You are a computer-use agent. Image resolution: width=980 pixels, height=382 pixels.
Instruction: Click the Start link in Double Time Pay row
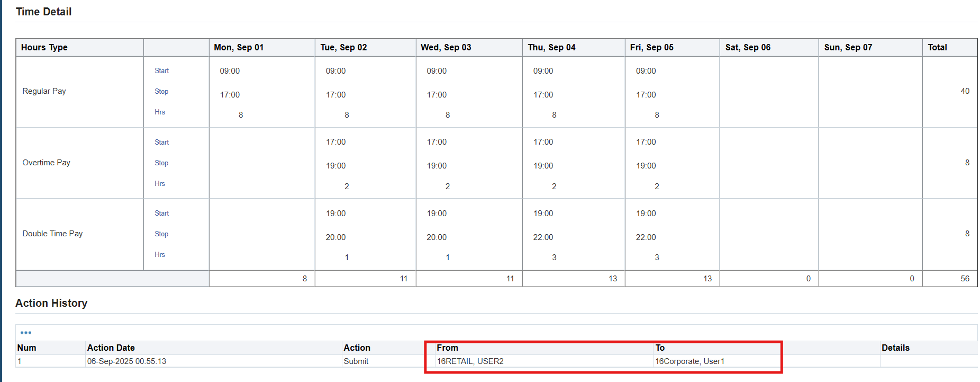click(161, 214)
